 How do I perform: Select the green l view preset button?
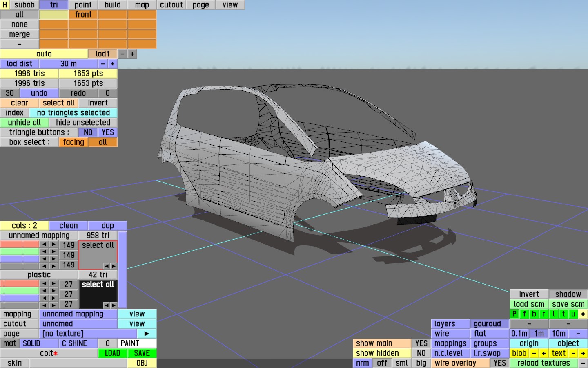(554, 314)
